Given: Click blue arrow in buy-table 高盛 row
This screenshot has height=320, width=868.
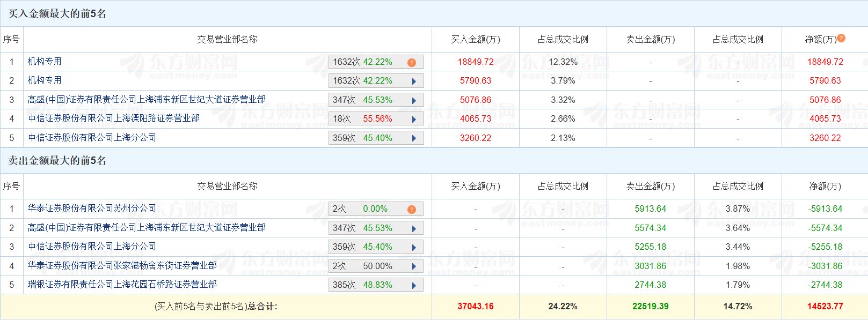Looking at the screenshot, I should tap(414, 100).
